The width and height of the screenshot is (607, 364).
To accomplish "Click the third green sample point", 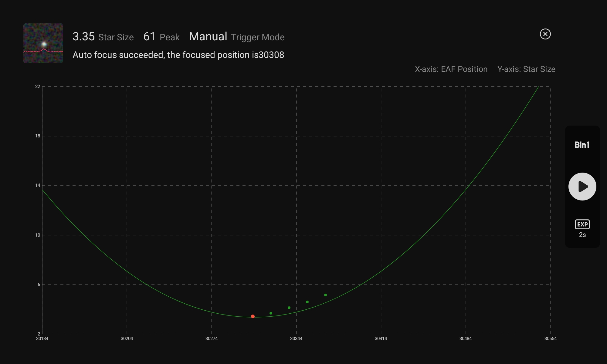I will [x=307, y=302].
